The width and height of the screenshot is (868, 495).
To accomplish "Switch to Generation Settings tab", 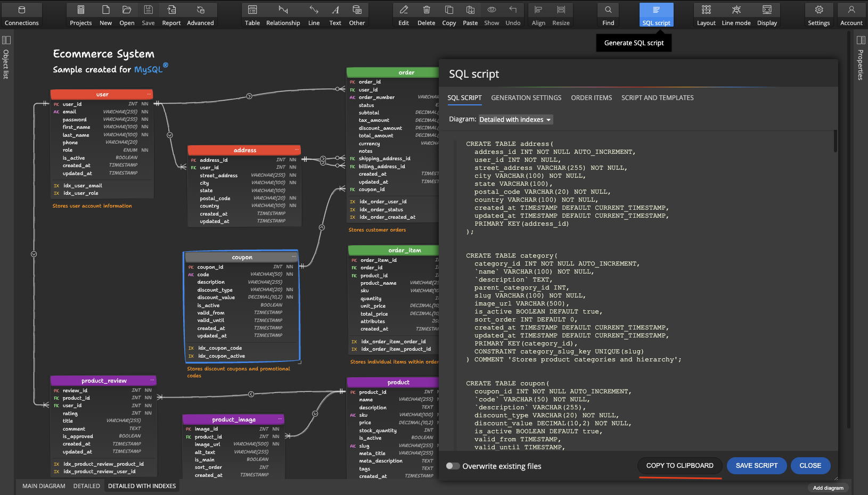I will point(526,98).
